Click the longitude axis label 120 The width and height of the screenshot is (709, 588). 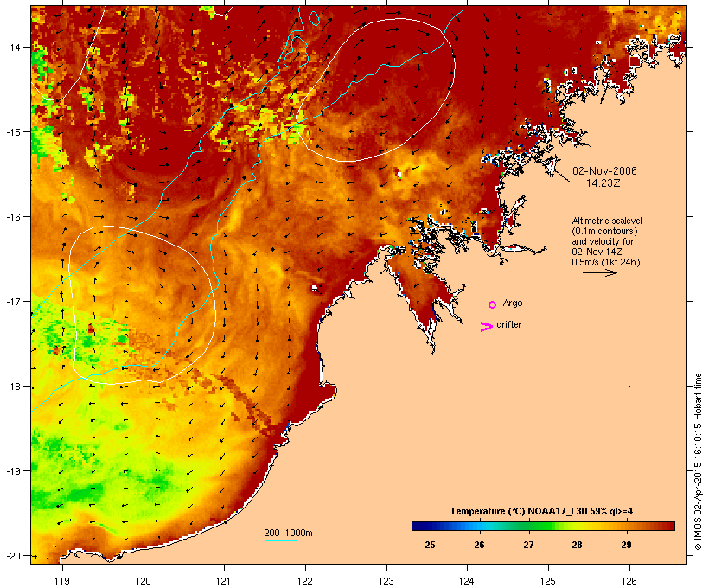click(x=144, y=581)
